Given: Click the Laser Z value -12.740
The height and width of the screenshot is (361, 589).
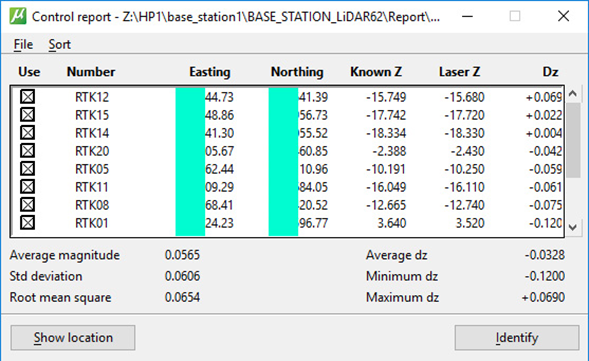Looking at the screenshot, I should (x=464, y=205).
